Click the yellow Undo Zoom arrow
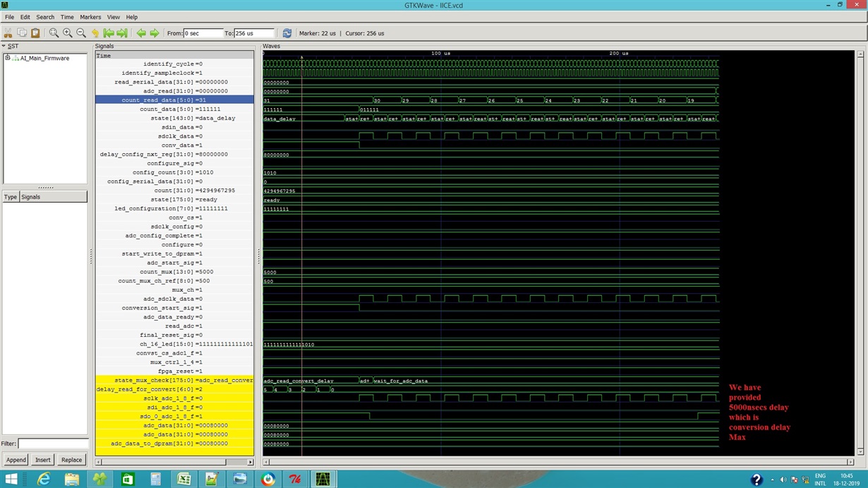The width and height of the screenshot is (868, 488). click(95, 33)
